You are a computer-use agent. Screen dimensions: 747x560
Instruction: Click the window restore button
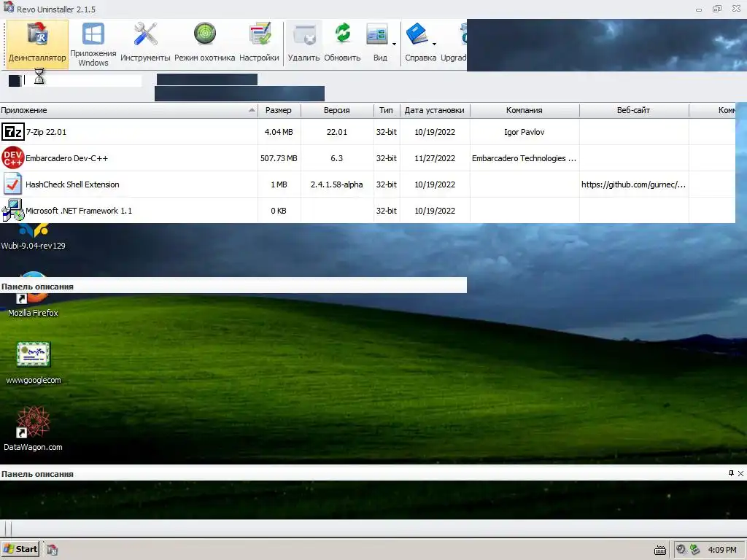coord(717,9)
